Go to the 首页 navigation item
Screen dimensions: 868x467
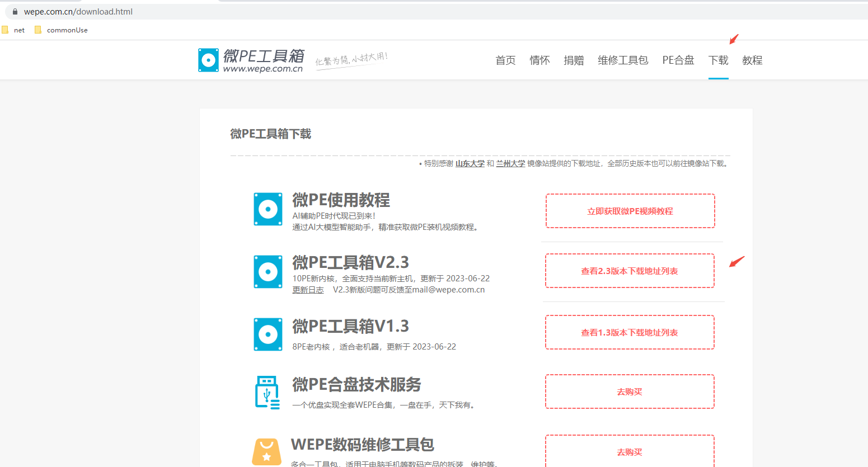click(x=506, y=60)
